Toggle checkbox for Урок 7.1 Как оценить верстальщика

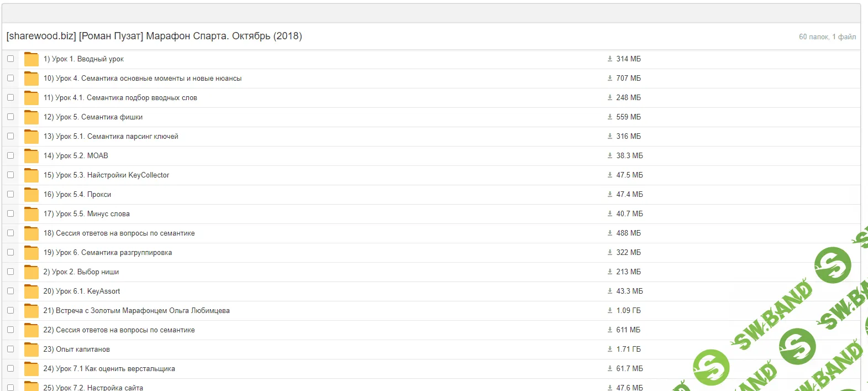coord(10,368)
